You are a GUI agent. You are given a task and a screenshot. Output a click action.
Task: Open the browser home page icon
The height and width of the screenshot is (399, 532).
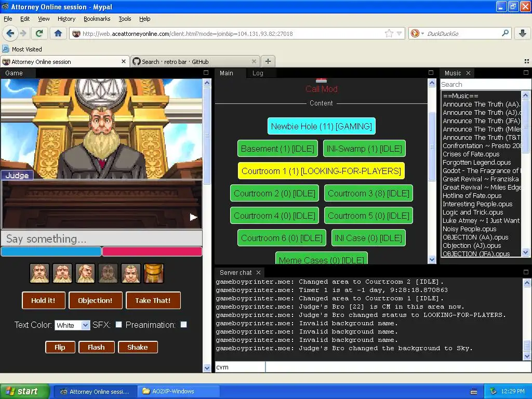tap(58, 33)
